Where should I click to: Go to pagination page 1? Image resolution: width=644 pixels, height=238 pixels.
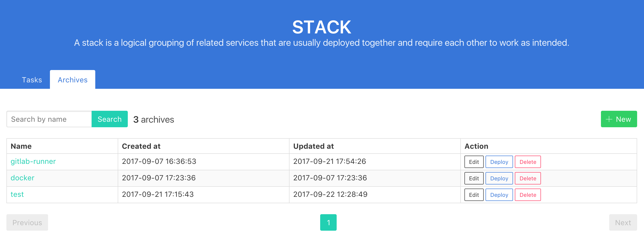pyautogui.click(x=328, y=222)
